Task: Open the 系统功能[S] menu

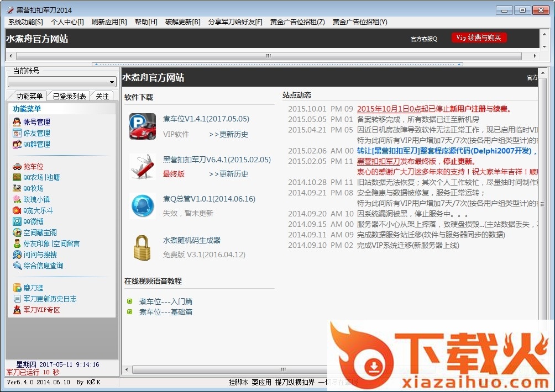Action: coord(25,22)
